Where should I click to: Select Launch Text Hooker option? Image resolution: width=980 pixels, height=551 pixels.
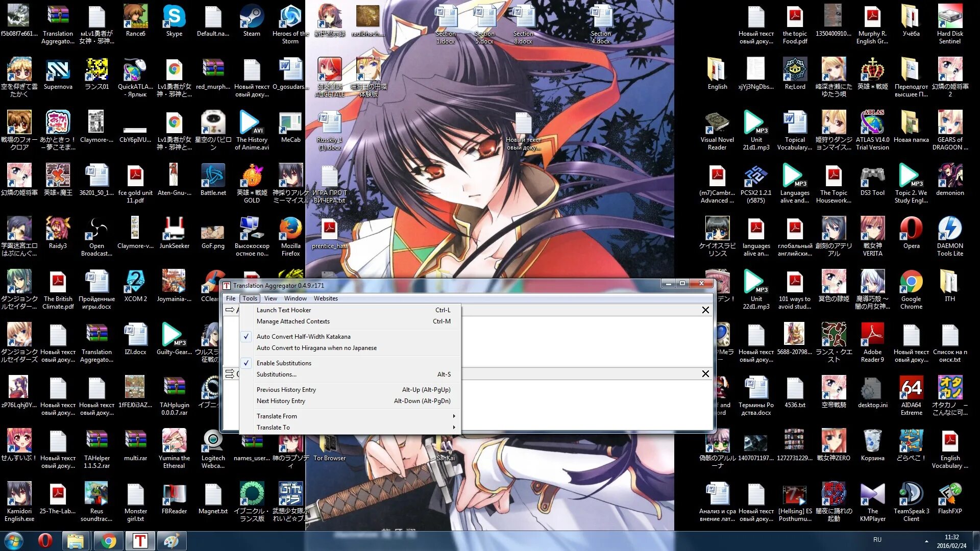coord(283,310)
